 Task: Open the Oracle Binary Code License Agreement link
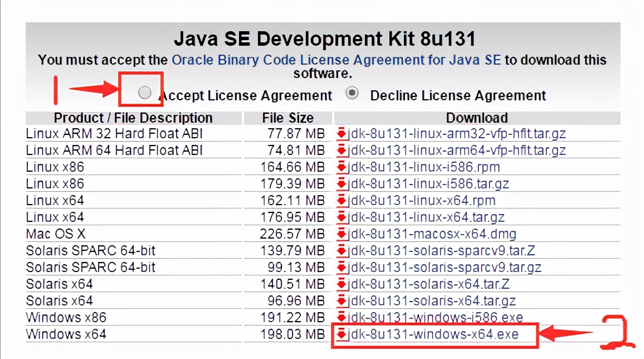[336, 60]
